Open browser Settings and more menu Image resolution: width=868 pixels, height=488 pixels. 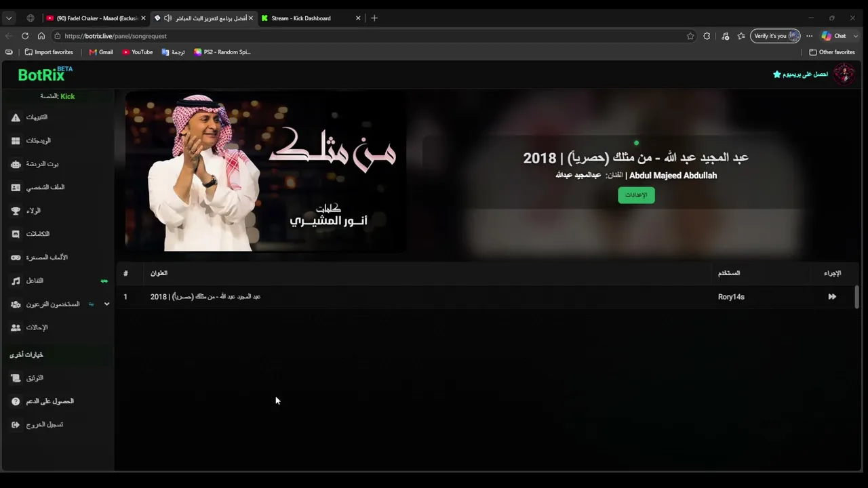(x=809, y=36)
